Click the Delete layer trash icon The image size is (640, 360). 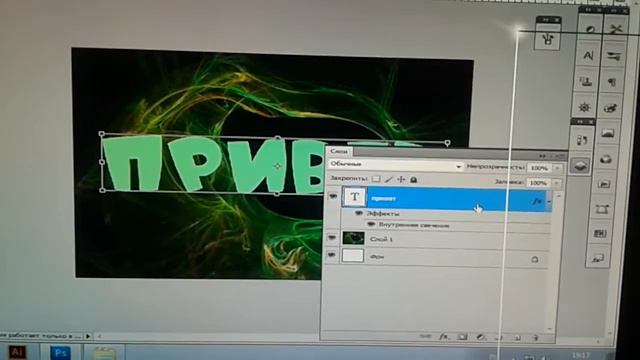point(536,337)
